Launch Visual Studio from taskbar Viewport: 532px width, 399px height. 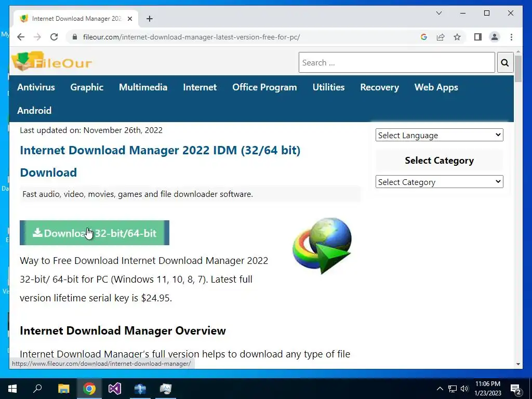[x=115, y=389]
